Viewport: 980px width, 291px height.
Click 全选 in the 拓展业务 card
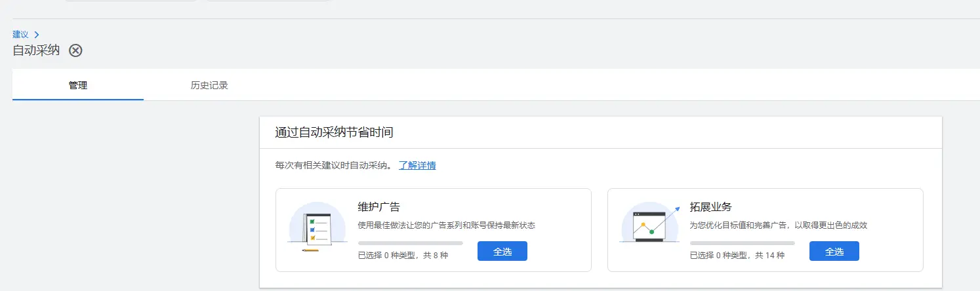pyautogui.click(x=834, y=251)
